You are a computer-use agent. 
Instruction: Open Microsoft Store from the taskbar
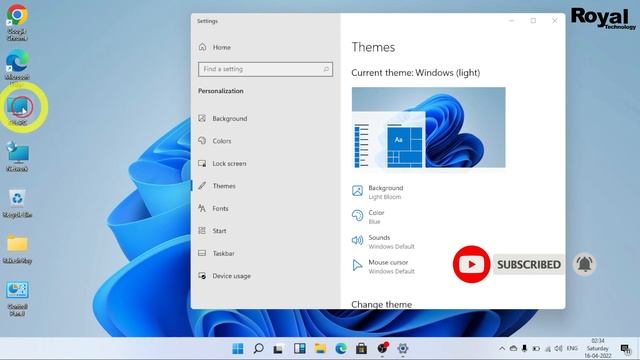361,349
